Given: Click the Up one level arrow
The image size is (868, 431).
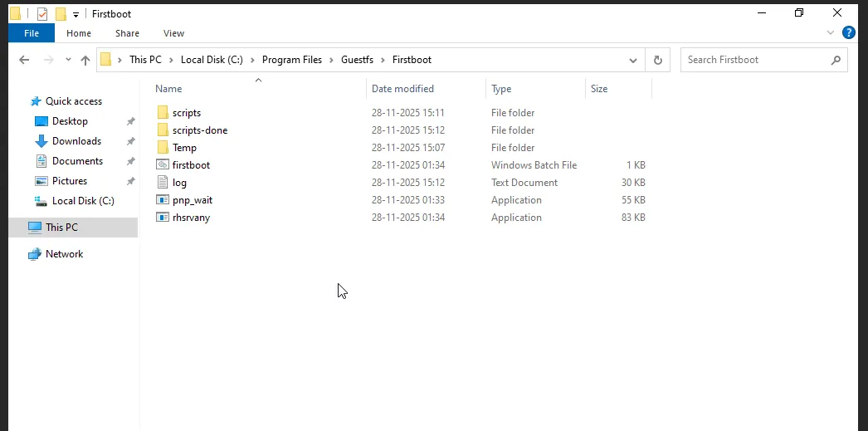Looking at the screenshot, I should [x=85, y=60].
